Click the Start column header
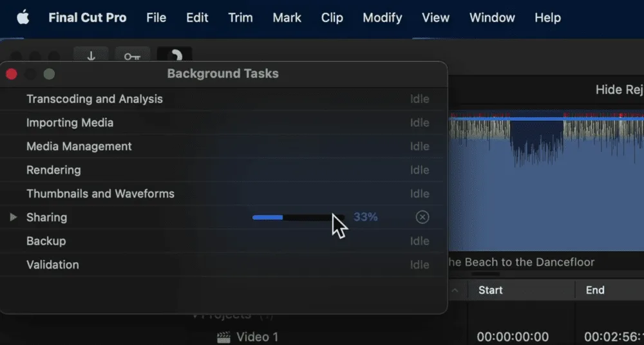The image size is (644, 345). (490, 290)
